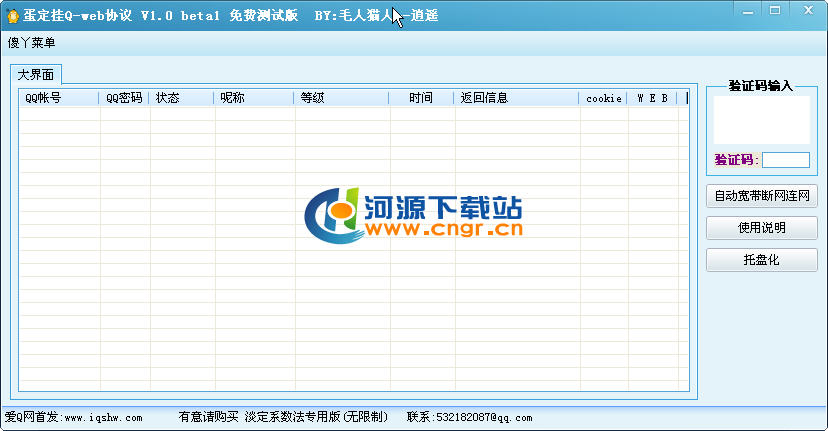
Task: Sort by the 状态 column header
Action: pyautogui.click(x=182, y=98)
